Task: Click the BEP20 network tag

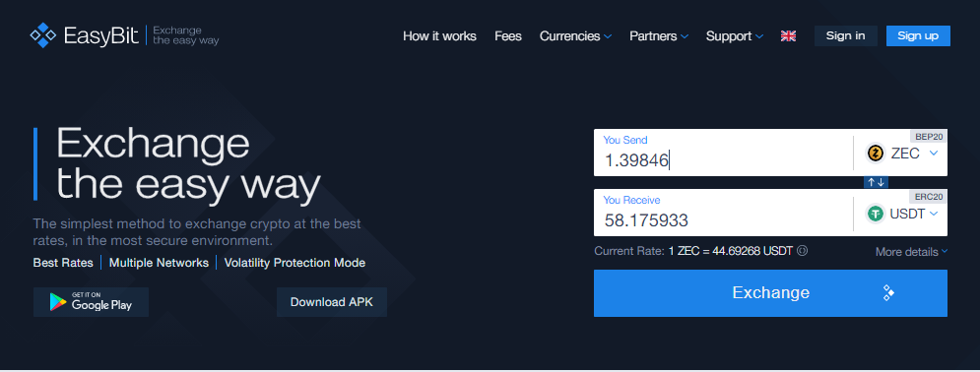Action: pos(928,136)
